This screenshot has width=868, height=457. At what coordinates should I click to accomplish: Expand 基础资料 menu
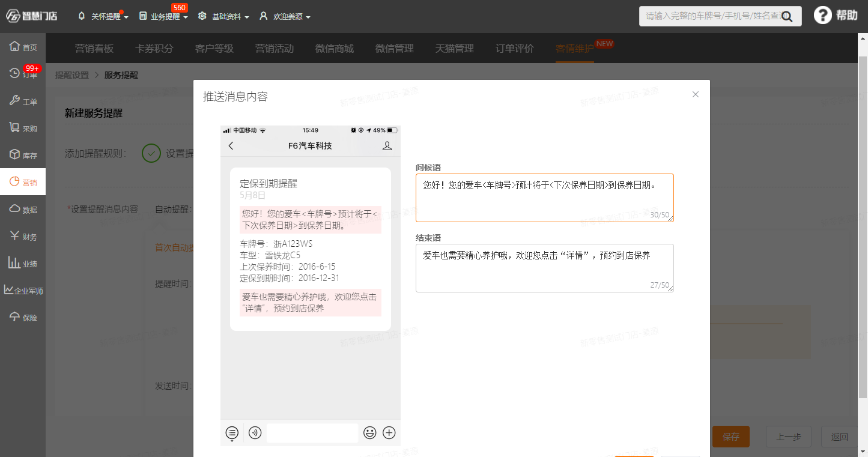coord(223,16)
